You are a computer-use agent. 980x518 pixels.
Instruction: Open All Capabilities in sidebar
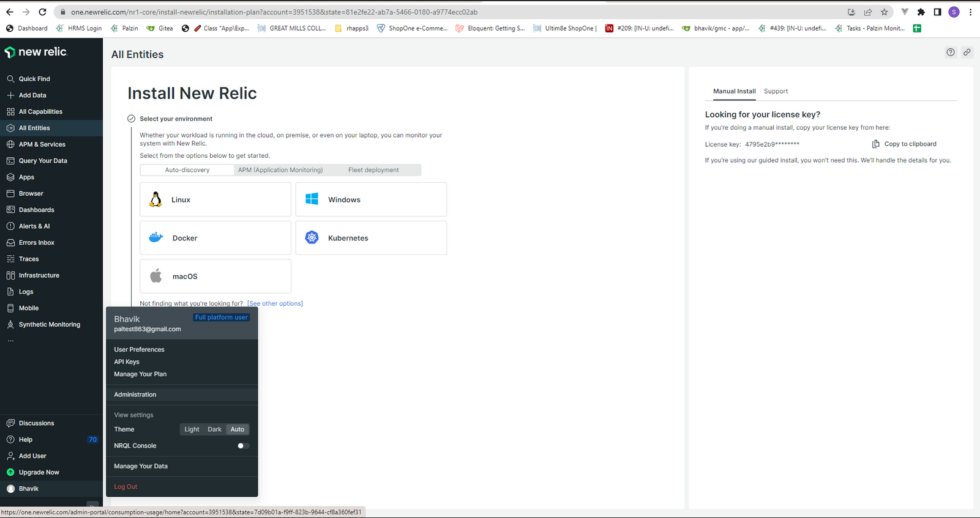coord(40,112)
